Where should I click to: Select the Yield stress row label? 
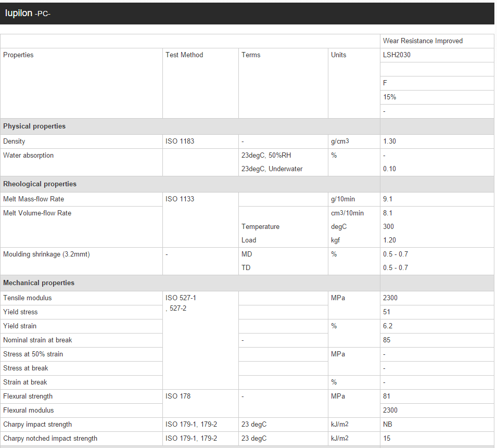[20, 312]
